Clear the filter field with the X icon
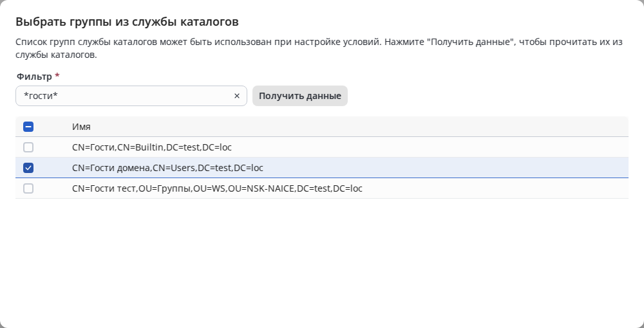 pos(236,96)
